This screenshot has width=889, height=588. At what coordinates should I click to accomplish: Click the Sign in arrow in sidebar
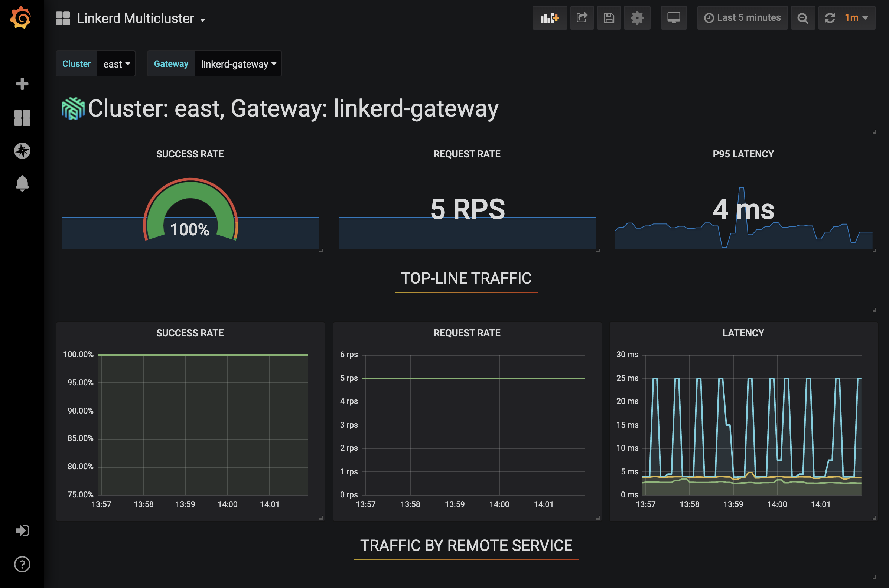point(22,530)
